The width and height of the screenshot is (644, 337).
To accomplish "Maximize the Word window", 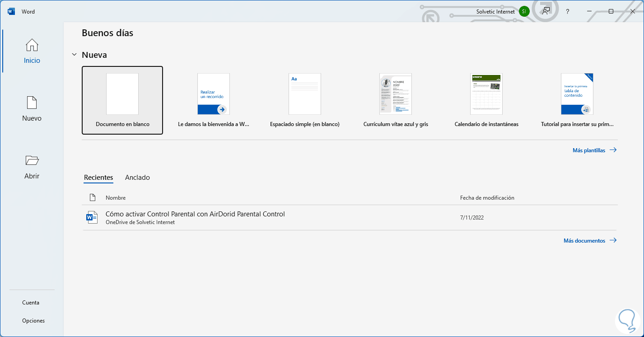I will (x=611, y=11).
